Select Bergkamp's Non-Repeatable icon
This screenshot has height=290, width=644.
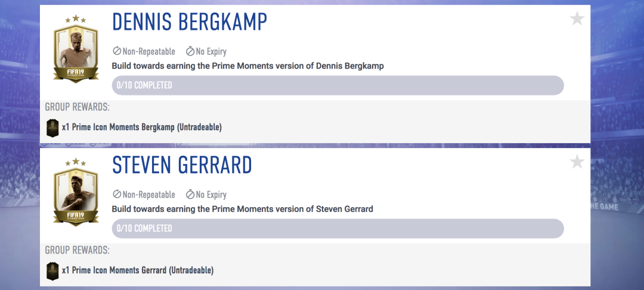pyautogui.click(x=117, y=51)
